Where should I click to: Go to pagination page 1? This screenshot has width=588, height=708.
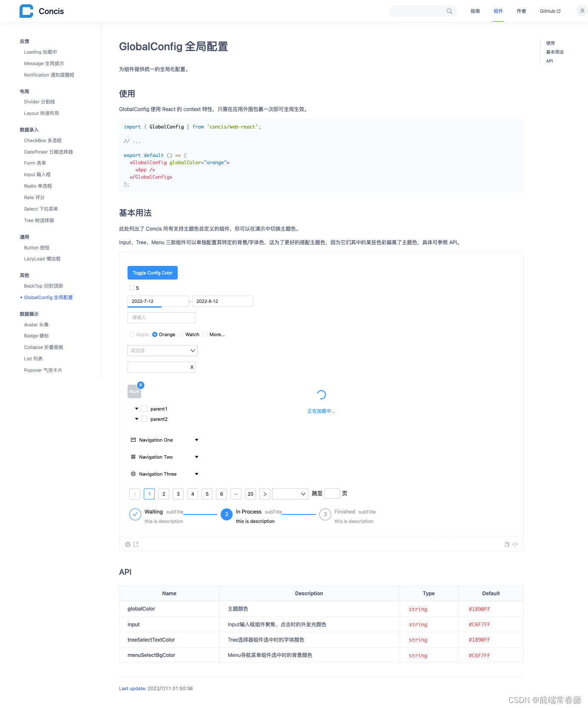coord(149,494)
